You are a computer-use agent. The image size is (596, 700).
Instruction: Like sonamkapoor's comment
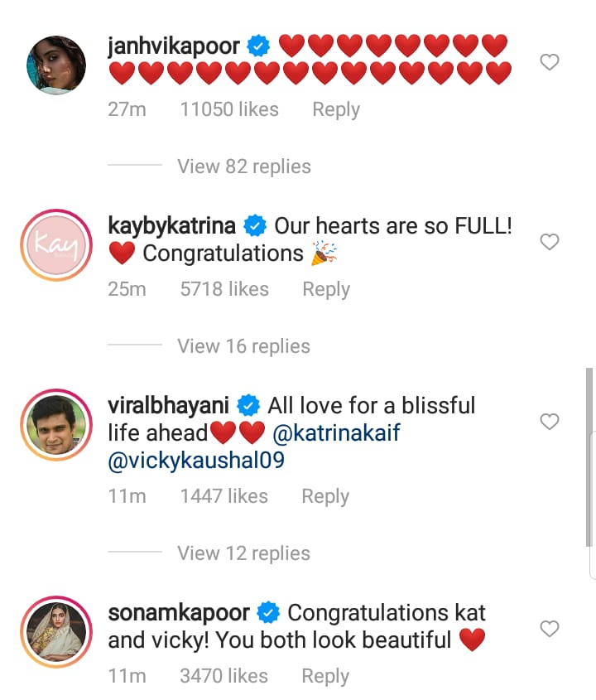(x=549, y=629)
